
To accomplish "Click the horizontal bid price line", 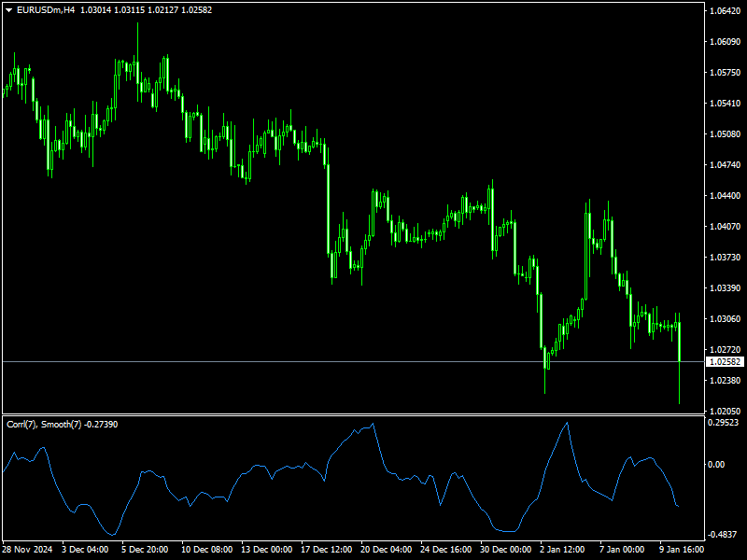I will click(353, 362).
